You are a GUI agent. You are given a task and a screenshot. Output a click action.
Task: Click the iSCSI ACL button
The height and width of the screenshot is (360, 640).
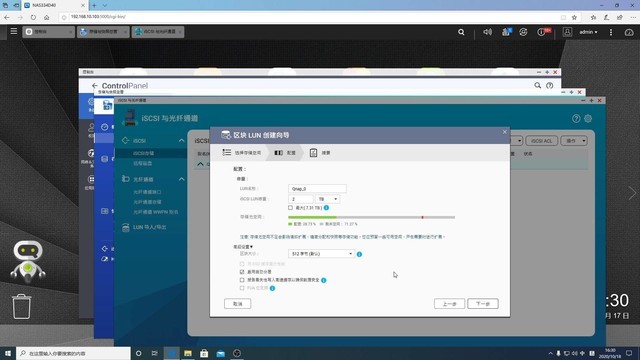coord(542,141)
